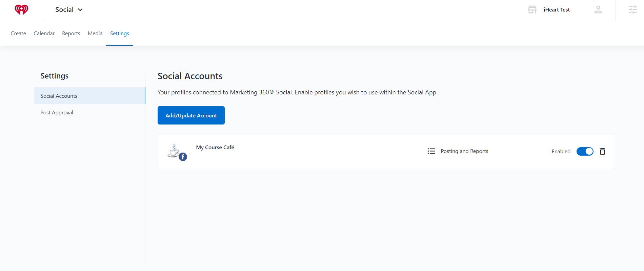644x271 pixels.
Task: Select Social Accounts in settings sidebar
Action: click(89, 96)
